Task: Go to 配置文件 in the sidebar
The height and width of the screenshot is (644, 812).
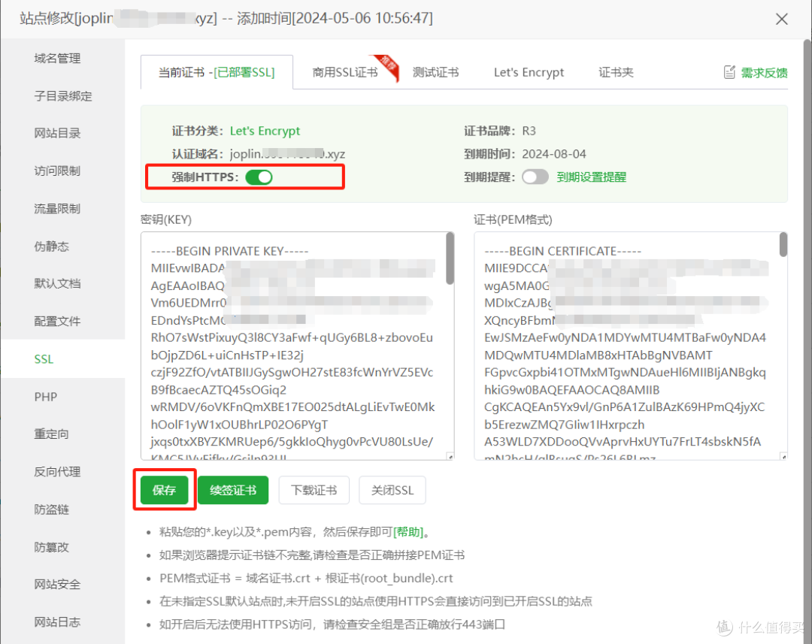Action: (x=57, y=321)
